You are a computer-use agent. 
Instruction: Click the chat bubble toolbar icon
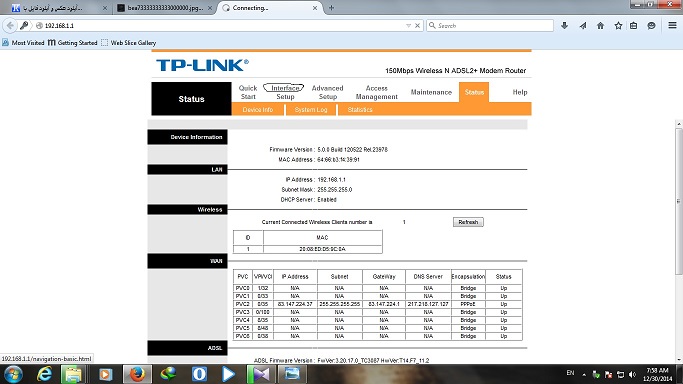coord(651,26)
